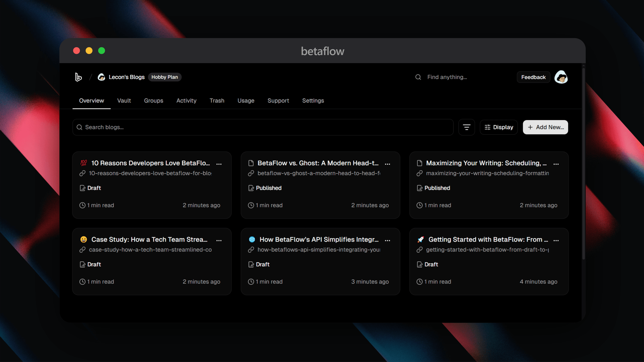Open the Maximizing Your Writing post title
This screenshot has height=362, width=644.
click(x=487, y=163)
